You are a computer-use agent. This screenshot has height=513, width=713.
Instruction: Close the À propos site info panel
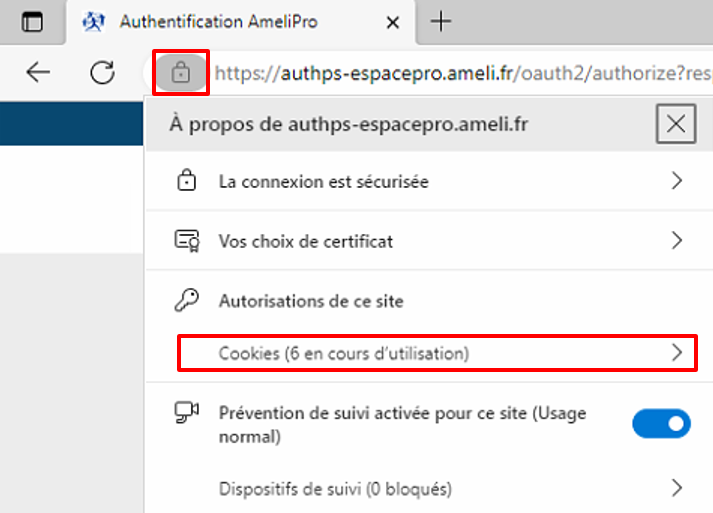point(676,124)
